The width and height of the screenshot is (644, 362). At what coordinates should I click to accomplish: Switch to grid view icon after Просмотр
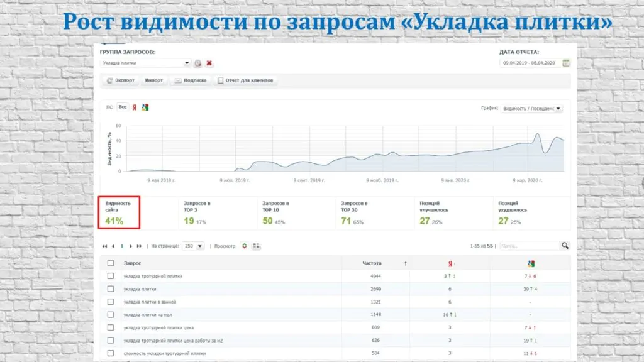[256, 246]
